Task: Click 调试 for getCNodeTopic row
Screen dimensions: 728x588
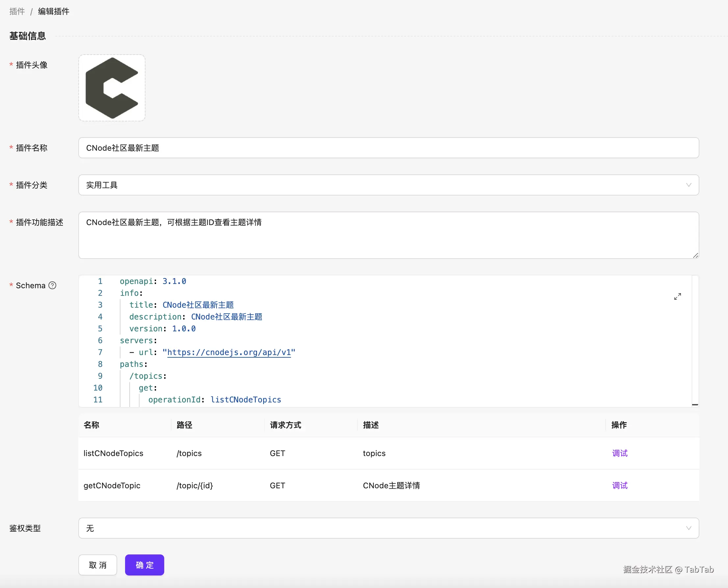Action: point(620,485)
